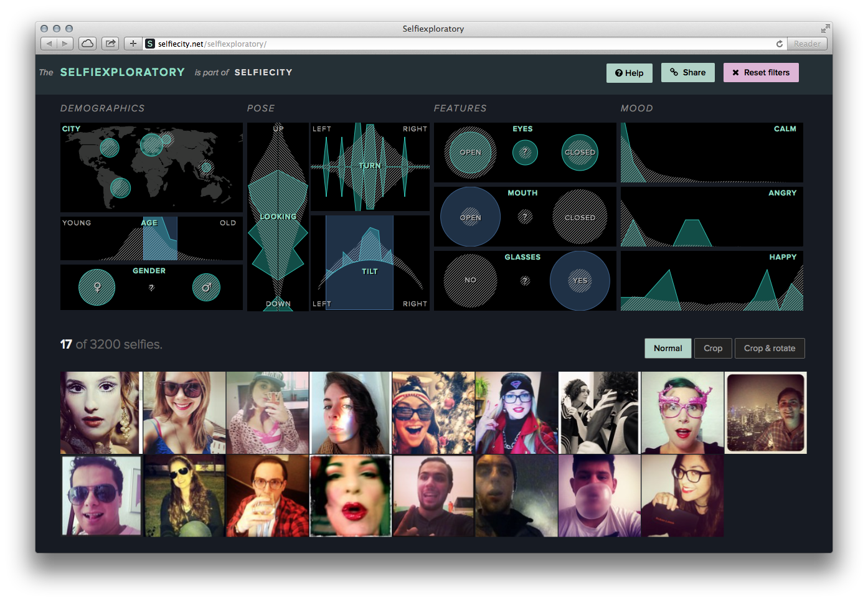Toggle the mouth Open filter circle
868x602 pixels.
pos(470,217)
